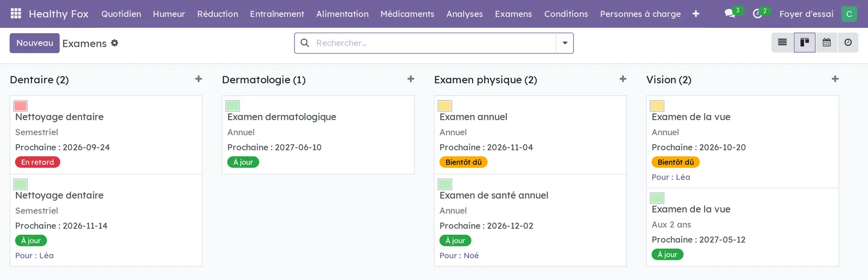Click À jour badge on Examen dermatologique
868x280 pixels.
coord(243,162)
